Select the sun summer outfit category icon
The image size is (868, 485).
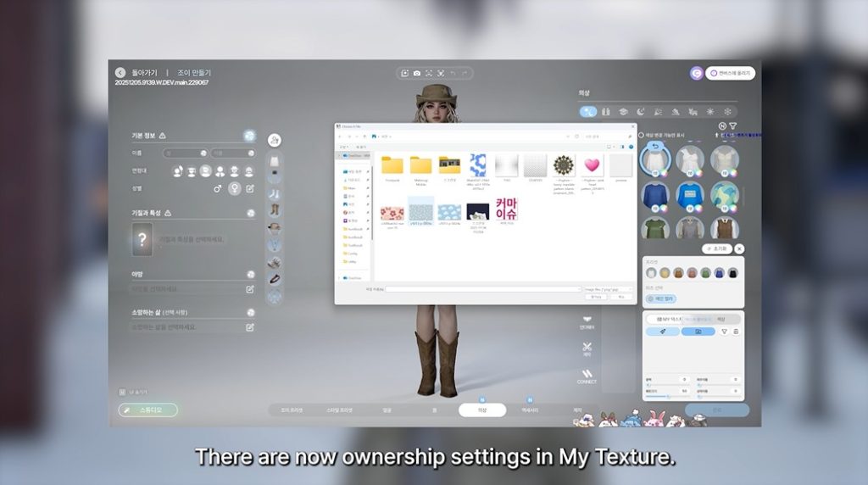710,112
